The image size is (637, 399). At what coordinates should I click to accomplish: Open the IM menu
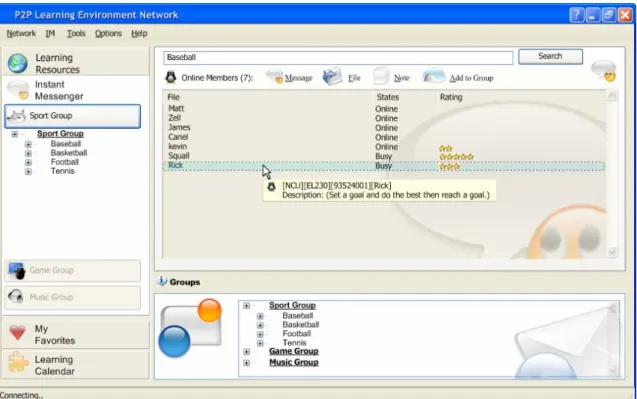[x=50, y=34]
